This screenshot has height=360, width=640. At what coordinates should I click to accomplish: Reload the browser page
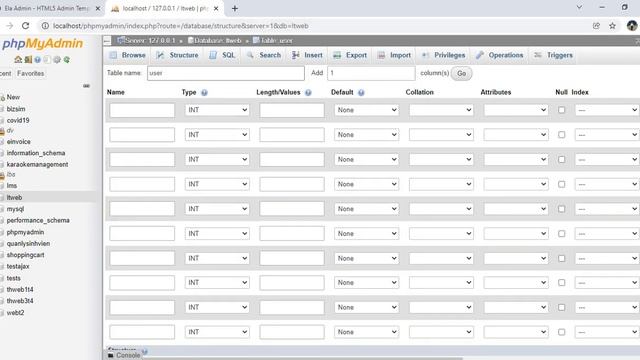25,26
